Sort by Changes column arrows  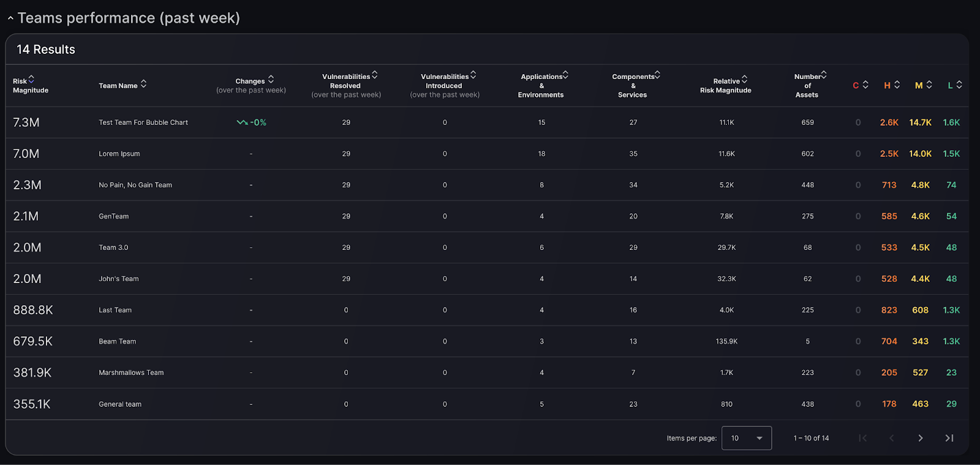click(x=271, y=80)
